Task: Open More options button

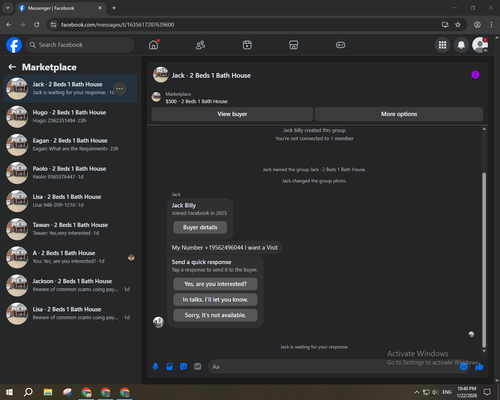Action: tap(399, 114)
